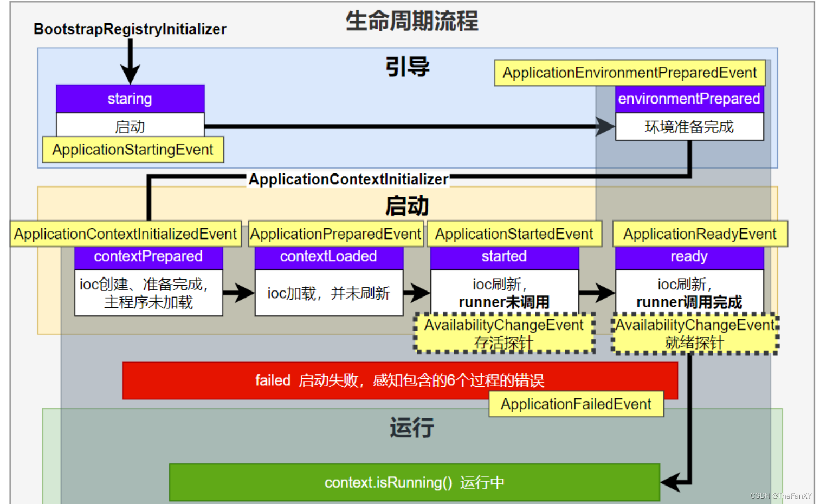Click the 生命周期流程 title text

(412, 21)
